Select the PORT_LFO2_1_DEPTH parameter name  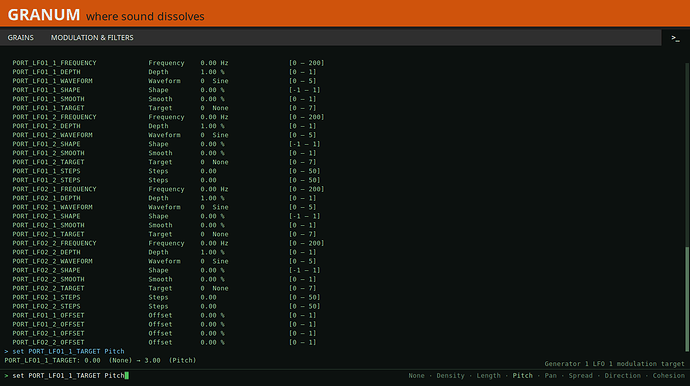point(46,198)
